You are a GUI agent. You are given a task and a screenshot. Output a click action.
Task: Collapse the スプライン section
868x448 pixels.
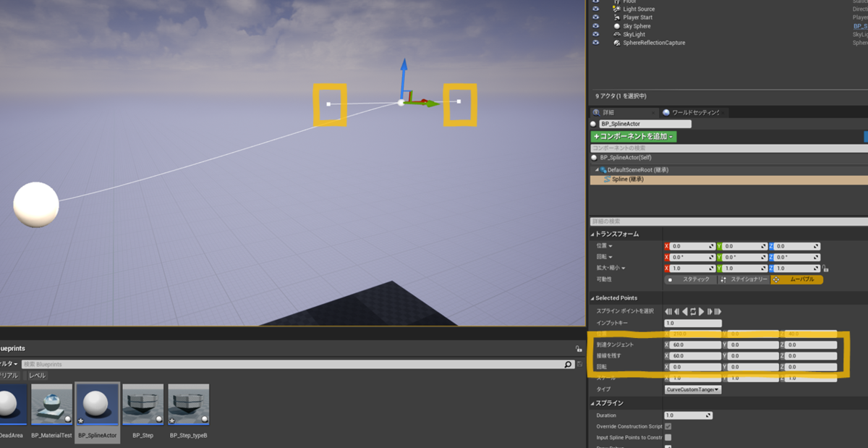[592, 402]
